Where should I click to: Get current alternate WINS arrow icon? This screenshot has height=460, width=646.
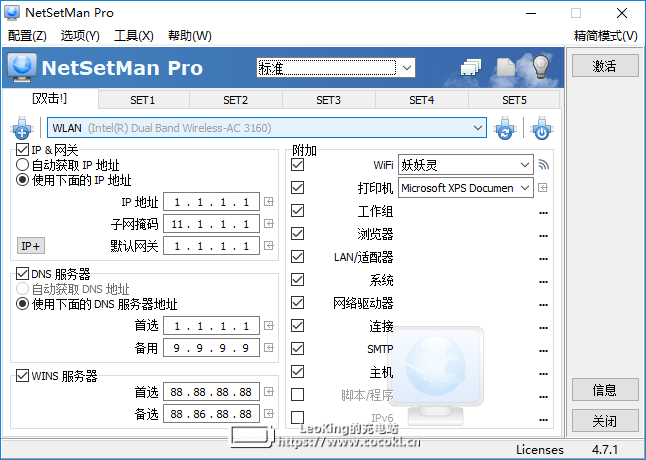(x=269, y=413)
